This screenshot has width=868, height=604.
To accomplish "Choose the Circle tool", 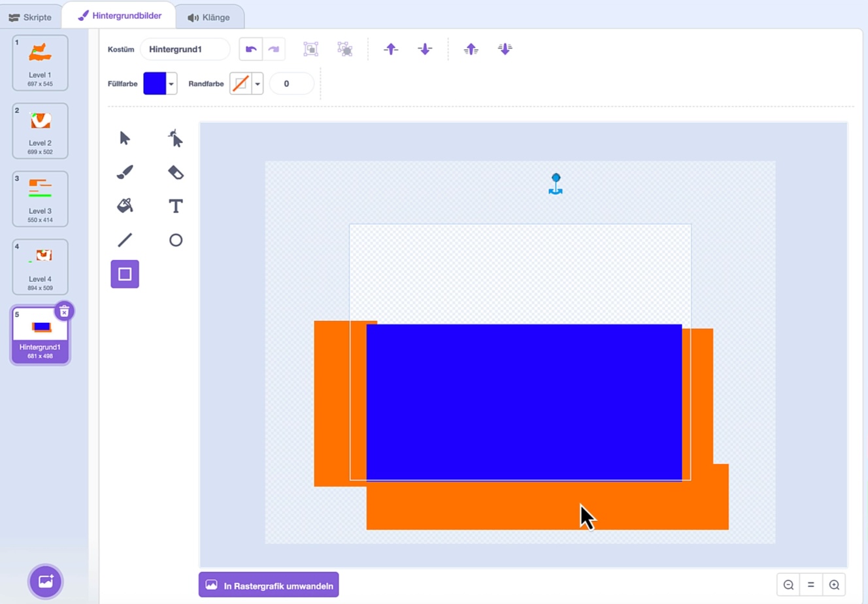I will point(175,240).
